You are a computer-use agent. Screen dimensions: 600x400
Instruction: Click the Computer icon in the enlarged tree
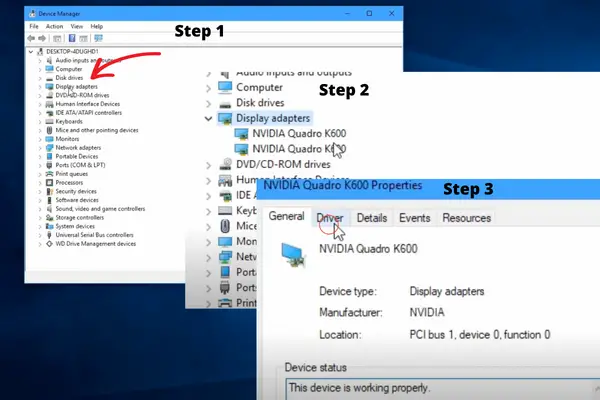[x=225, y=88]
